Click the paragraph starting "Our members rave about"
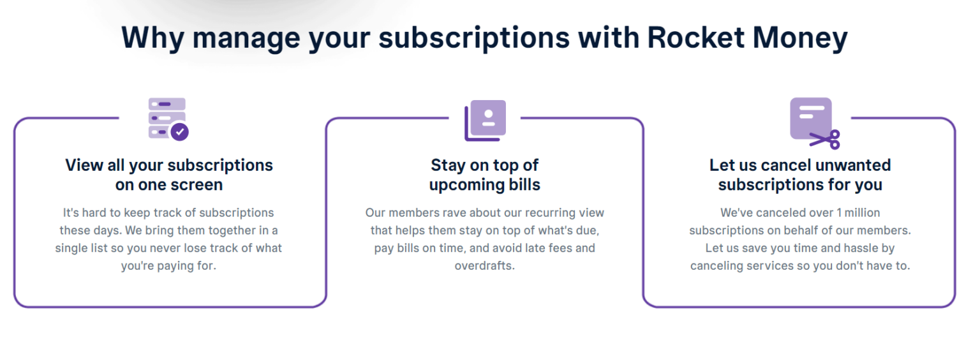Viewport: 980px width, 338px height. [x=484, y=239]
